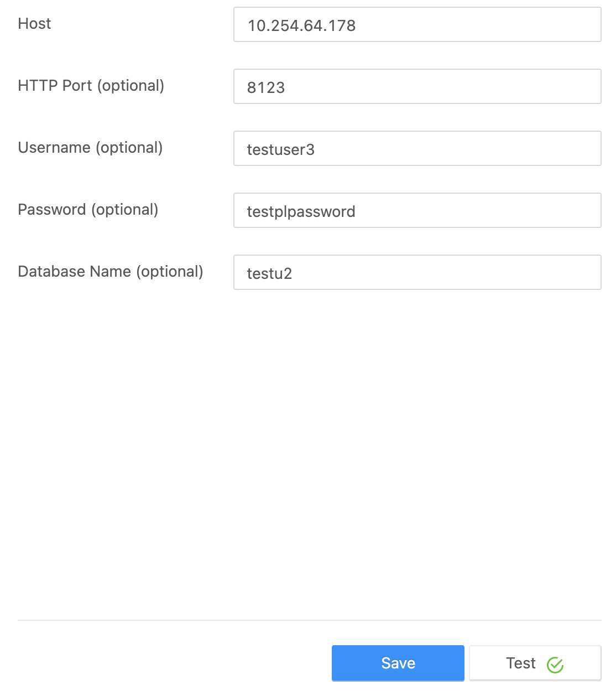Select the HTTP Port field showing 8123
Screen dimensions: 616x695
click(417, 86)
